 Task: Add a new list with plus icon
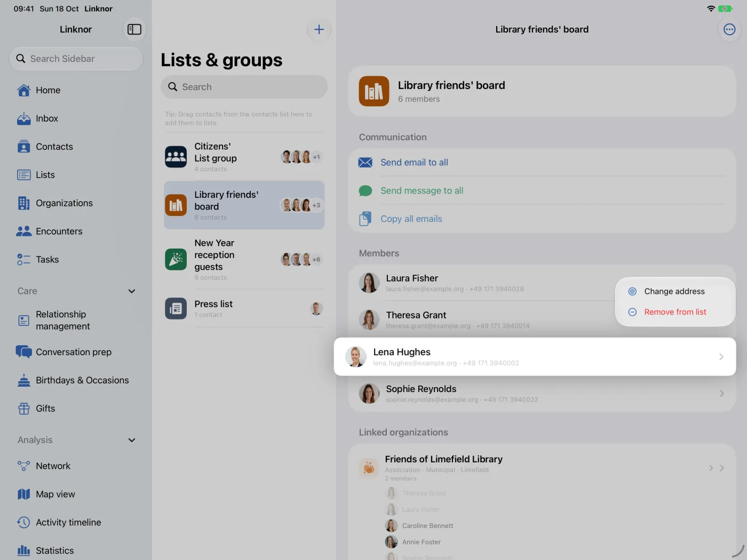(x=319, y=29)
